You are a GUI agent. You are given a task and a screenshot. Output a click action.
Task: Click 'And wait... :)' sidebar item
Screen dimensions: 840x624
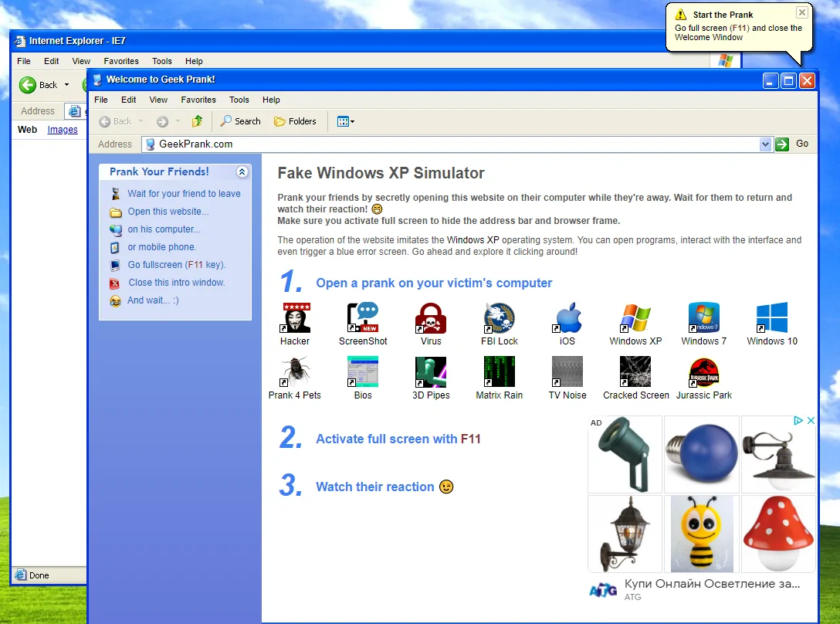[153, 300]
